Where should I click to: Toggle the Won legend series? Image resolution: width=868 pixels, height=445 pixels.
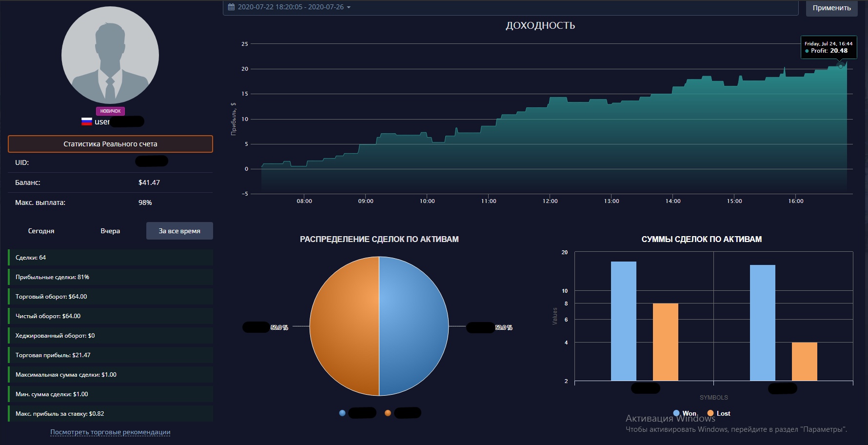click(685, 413)
